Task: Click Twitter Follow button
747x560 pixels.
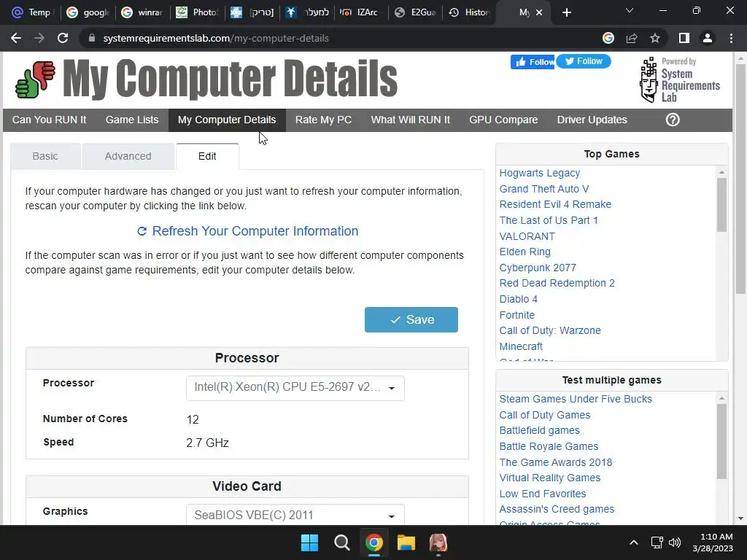Action: 584,61
